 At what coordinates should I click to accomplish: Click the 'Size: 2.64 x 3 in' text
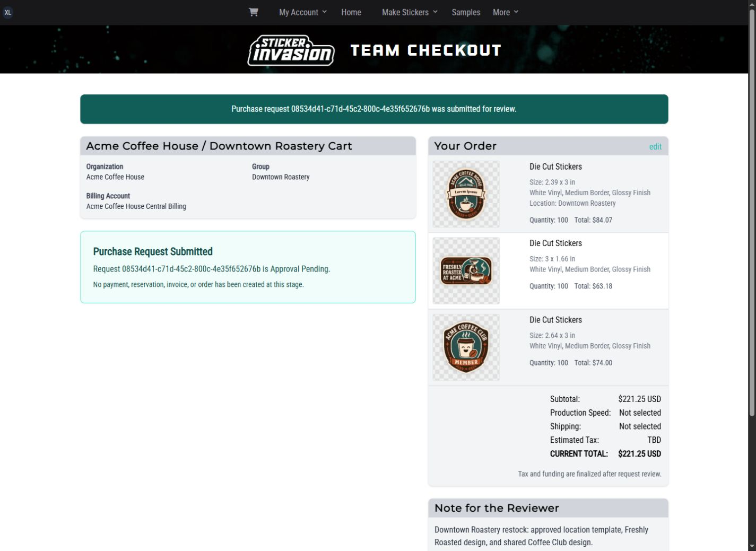click(x=552, y=336)
